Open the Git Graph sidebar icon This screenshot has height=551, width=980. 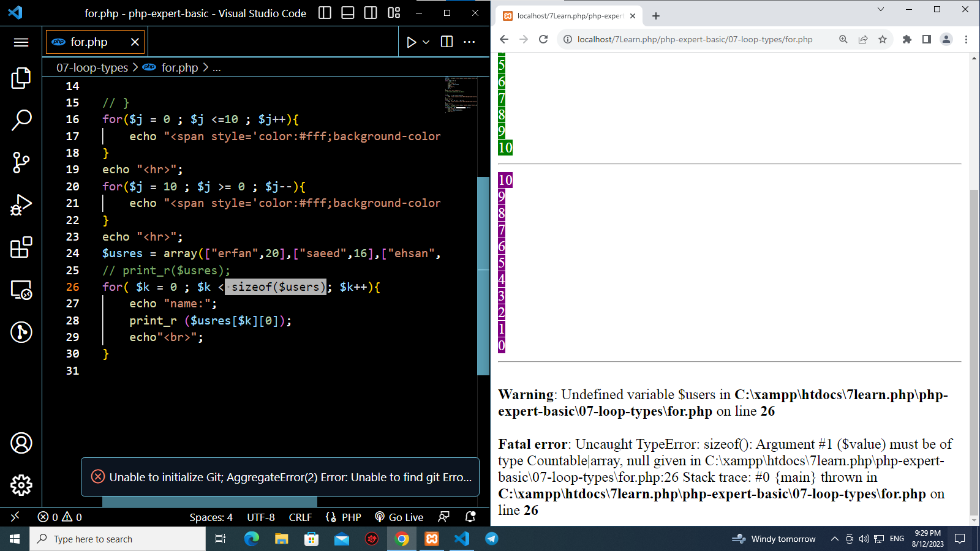coord(21,332)
